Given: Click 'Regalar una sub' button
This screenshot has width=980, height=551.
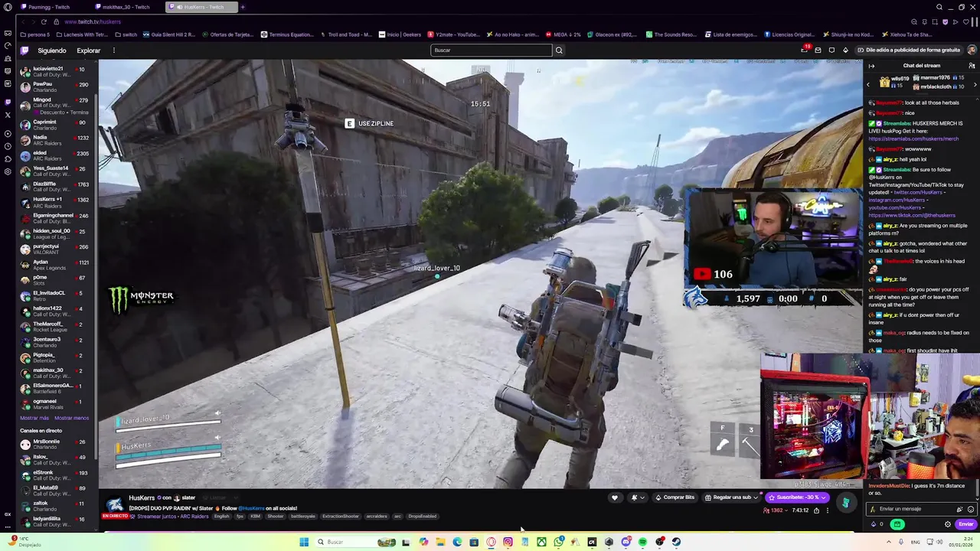Looking at the screenshot, I should point(727,497).
